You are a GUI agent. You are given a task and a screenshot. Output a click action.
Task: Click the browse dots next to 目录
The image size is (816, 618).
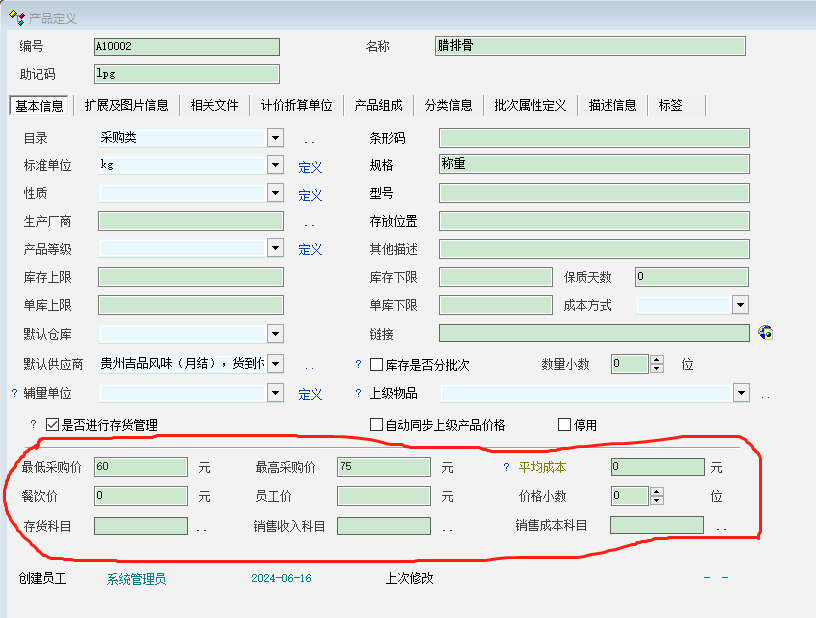(x=309, y=140)
